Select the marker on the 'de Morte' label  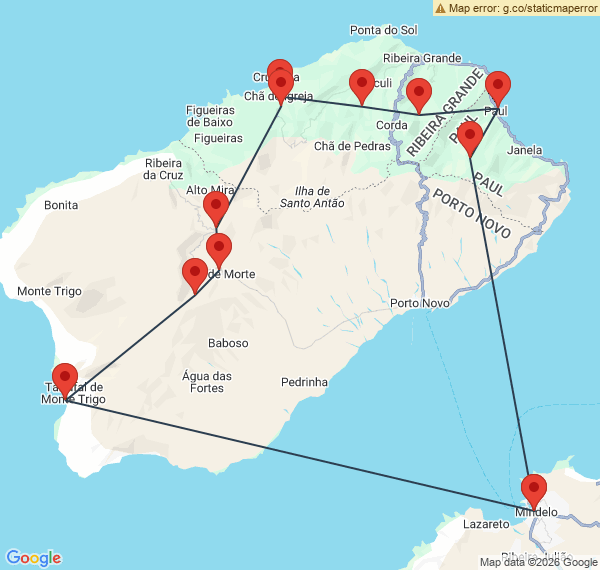[218, 250]
